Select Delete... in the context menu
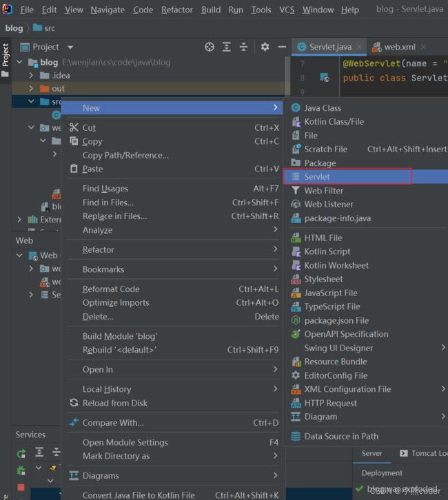448x500 pixels. click(x=172, y=316)
